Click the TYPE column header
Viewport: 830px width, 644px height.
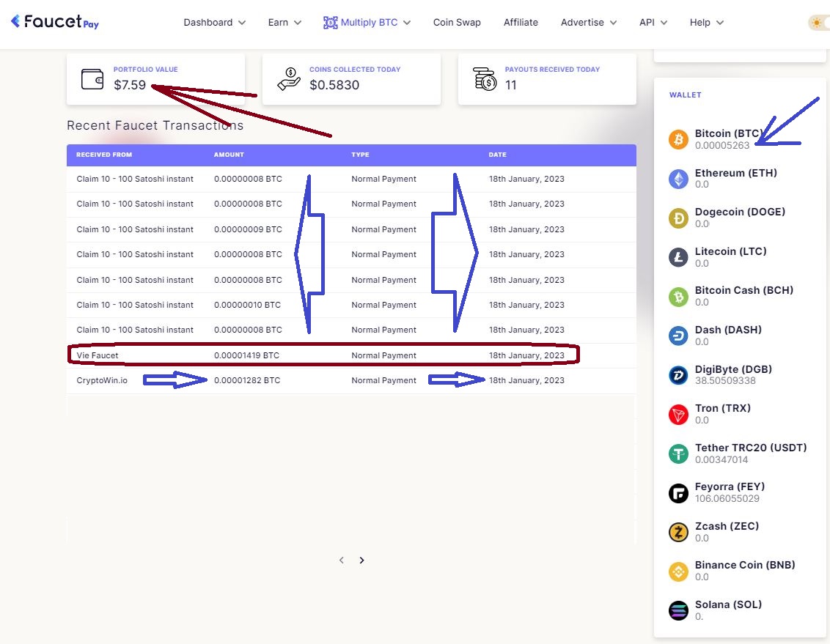(360, 155)
